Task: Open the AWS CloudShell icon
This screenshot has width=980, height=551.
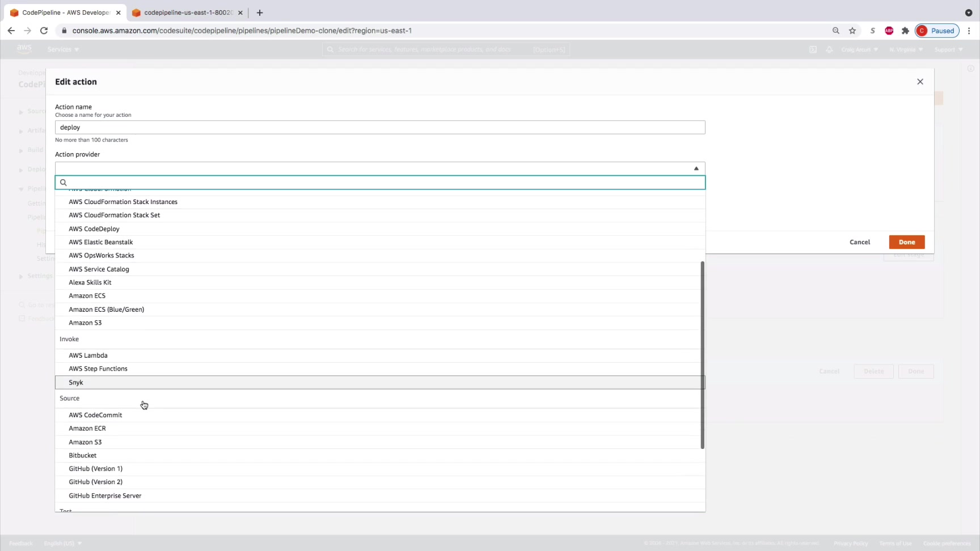Action: coord(813,49)
